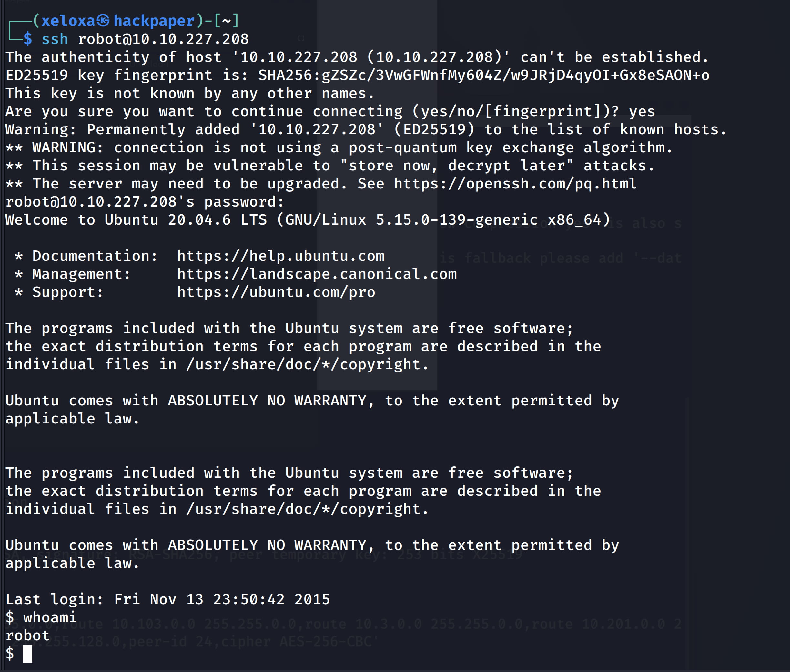Click the first /usr/share/doc/*/copyright path
This screenshot has width=790, height=672.
point(307,365)
